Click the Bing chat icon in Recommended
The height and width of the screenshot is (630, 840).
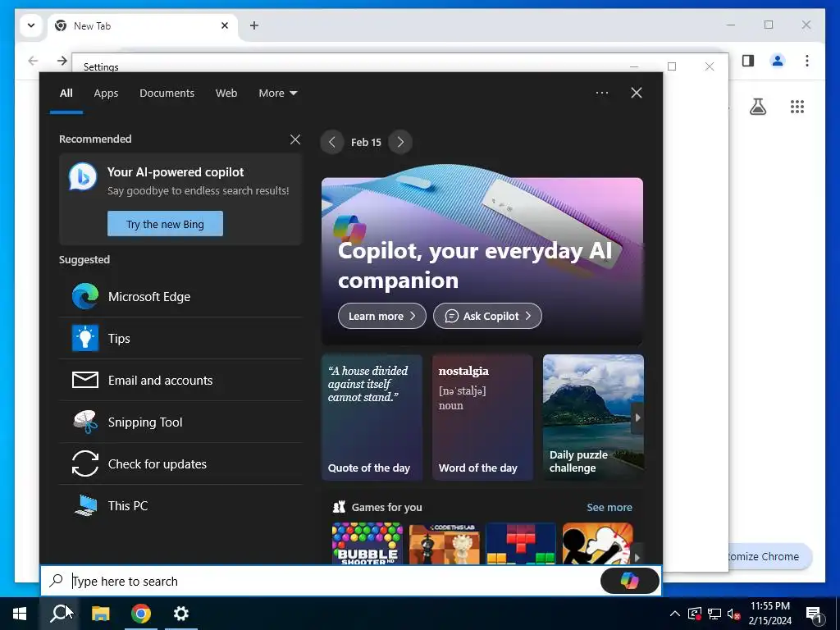[x=83, y=176]
